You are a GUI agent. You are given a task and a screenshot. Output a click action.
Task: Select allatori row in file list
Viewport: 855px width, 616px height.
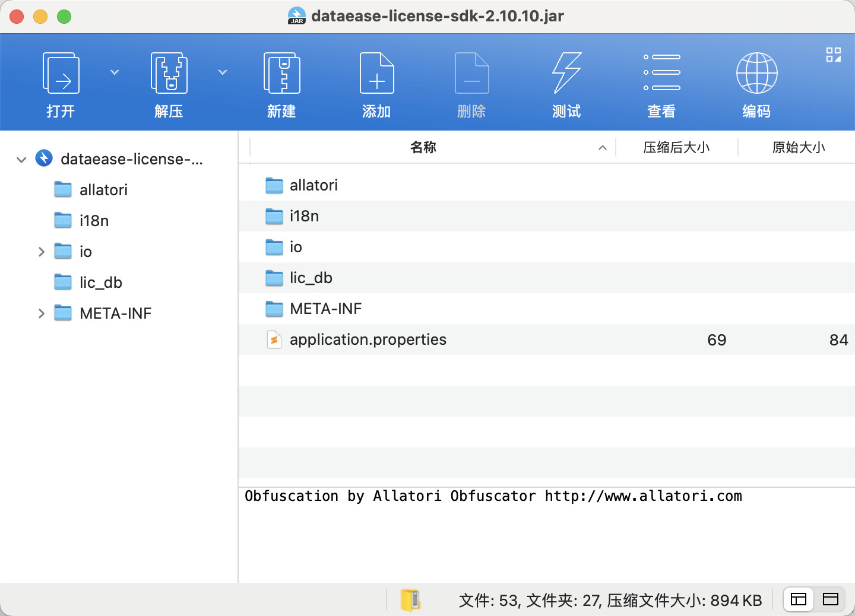coord(547,185)
